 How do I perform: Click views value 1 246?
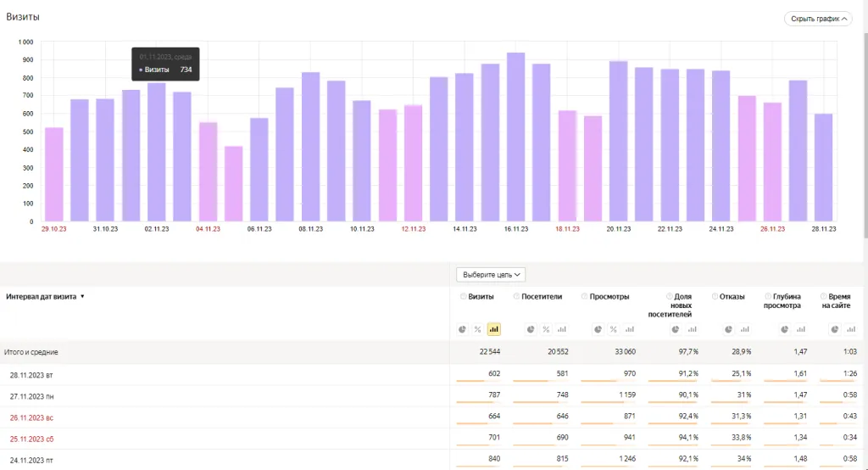pos(626,458)
